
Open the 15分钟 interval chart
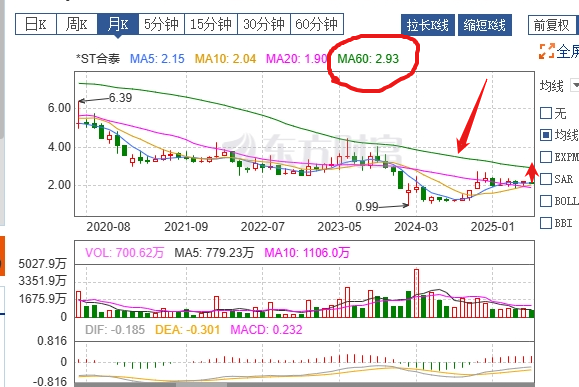[211, 24]
